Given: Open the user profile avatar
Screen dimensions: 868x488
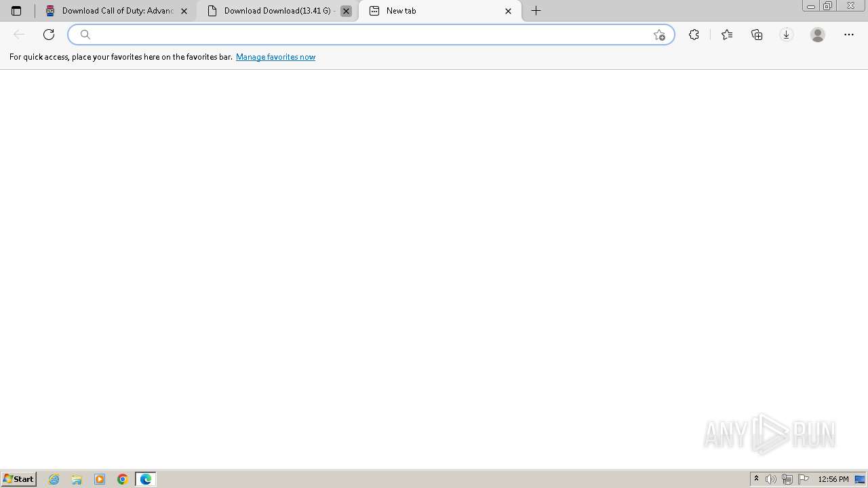Looking at the screenshot, I should click(818, 35).
